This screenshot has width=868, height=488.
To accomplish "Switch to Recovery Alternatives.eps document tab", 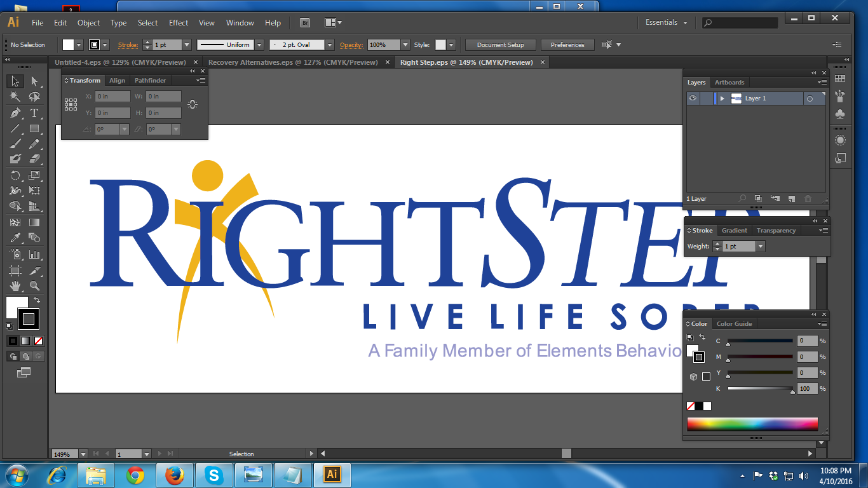I will (293, 62).
